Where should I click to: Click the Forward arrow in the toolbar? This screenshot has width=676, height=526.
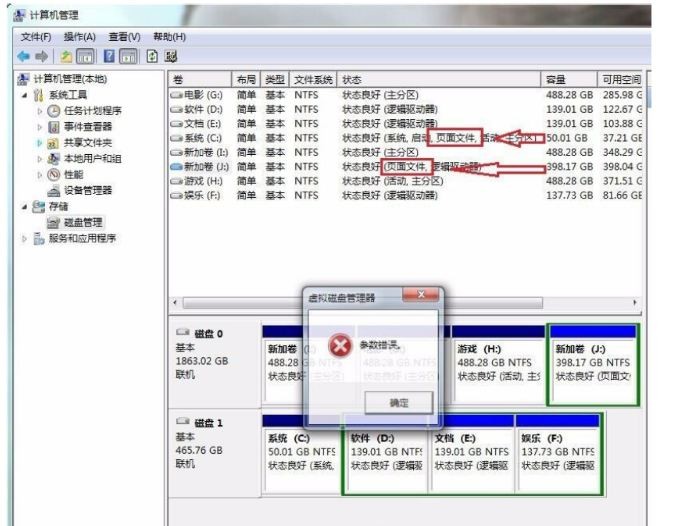(x=41, y=55)
